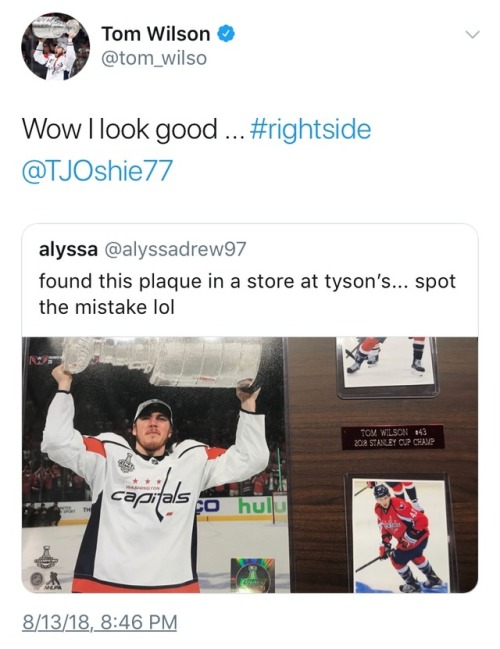This screenshot has height=649, width=500.
Task: Click the Stanley Cup Final hologram sticker
Action: coord(252,575)
